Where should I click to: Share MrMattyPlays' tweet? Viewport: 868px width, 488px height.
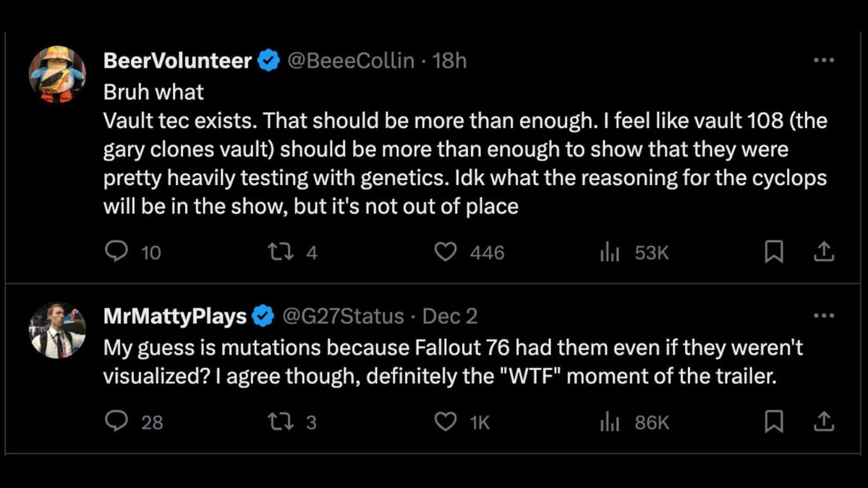point(824,421)
